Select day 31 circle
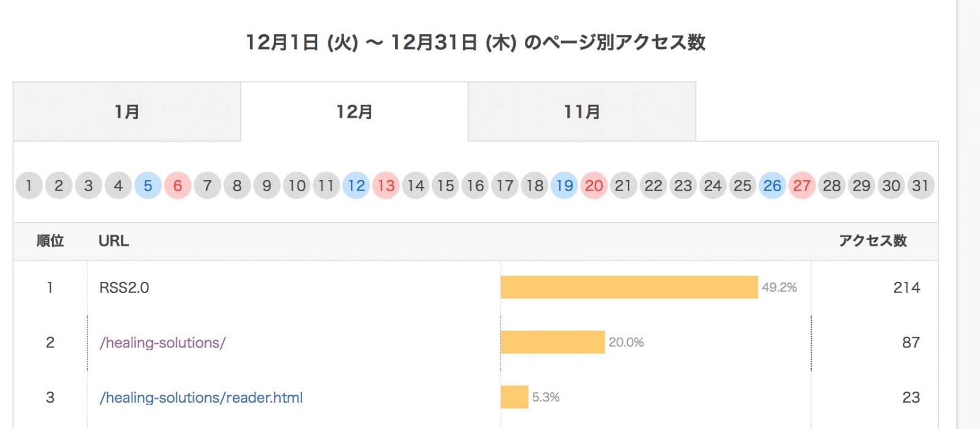This screenshot has height=429, width=980. [921, 185]
